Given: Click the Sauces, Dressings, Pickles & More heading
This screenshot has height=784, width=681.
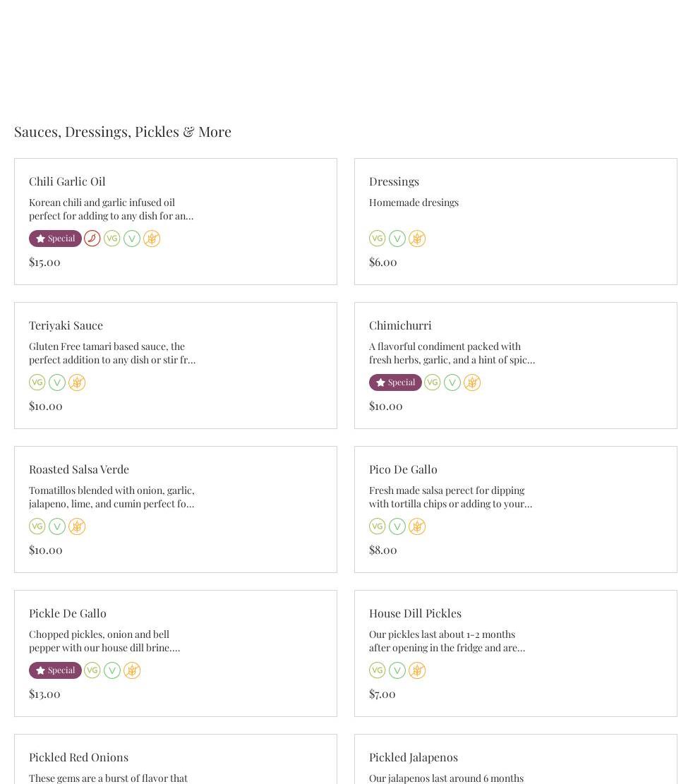Looking at the screenshot, I should coord(123,131).
